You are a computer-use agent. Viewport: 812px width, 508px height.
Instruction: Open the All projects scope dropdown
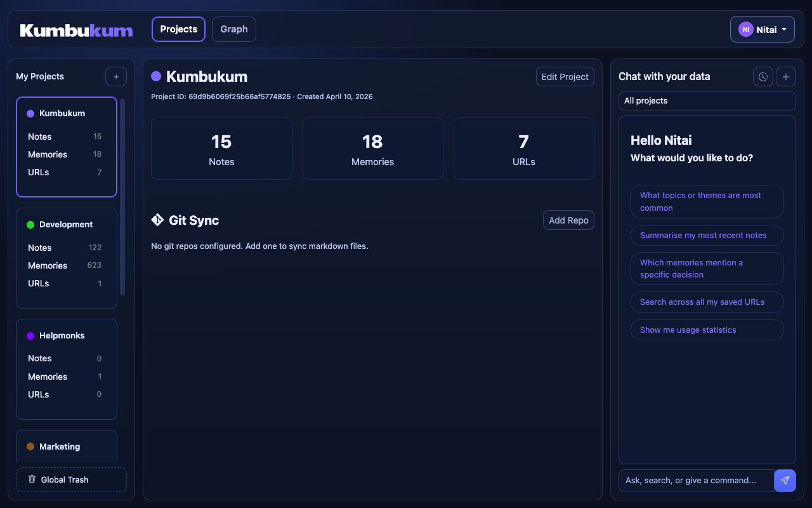707,101
